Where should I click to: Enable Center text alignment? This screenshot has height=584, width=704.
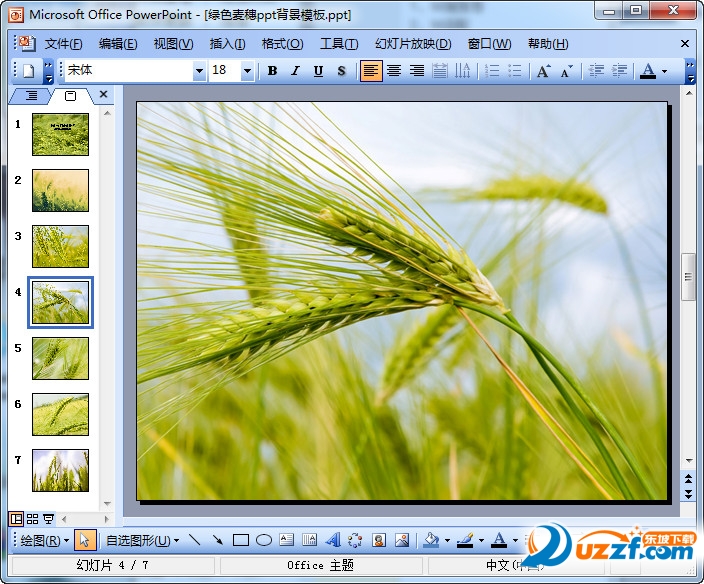(x=394, y=71)
